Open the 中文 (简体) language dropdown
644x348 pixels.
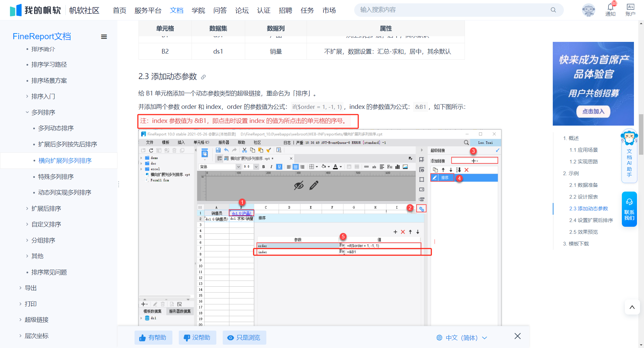[462, 338]
